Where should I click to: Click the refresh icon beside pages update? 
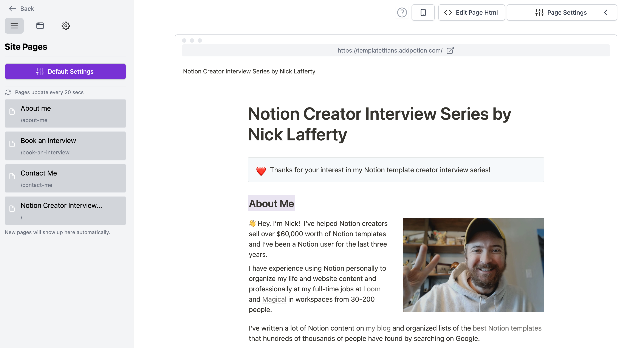[x=8, y=92]
